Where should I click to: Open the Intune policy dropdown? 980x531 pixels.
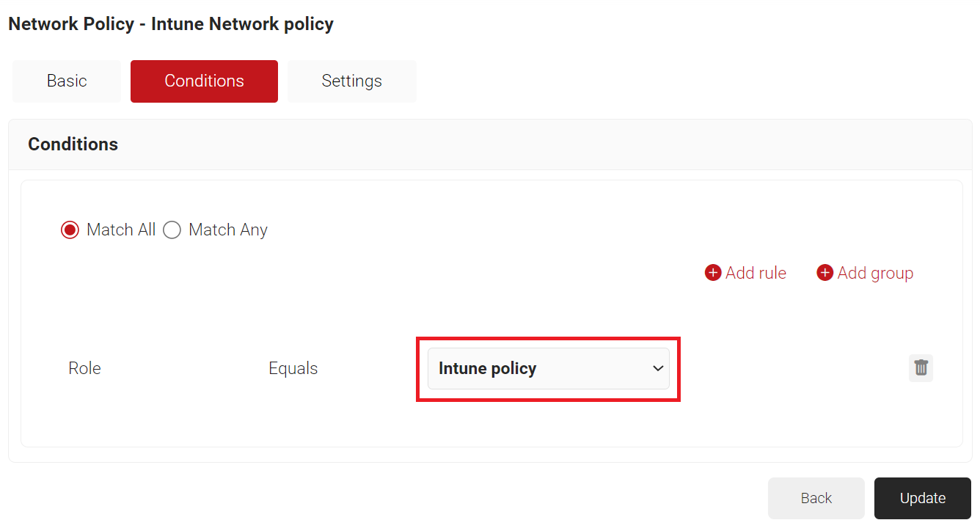548,368
